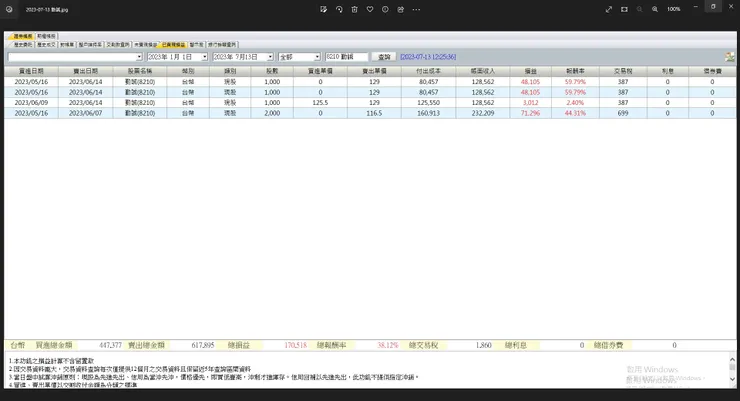Sort by the 賣出日期 column header
Image resolution: width=740 pixels, height=401 pixels.
(x=85, y=71)
